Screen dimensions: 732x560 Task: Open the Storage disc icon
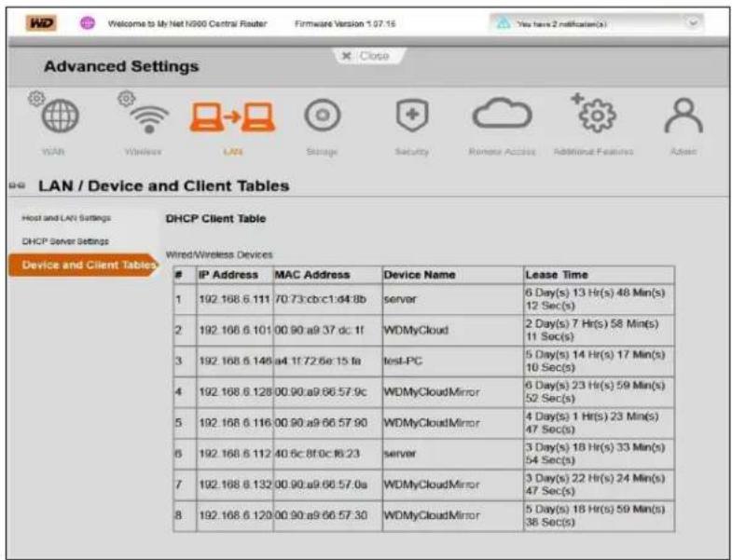[322, 115]
